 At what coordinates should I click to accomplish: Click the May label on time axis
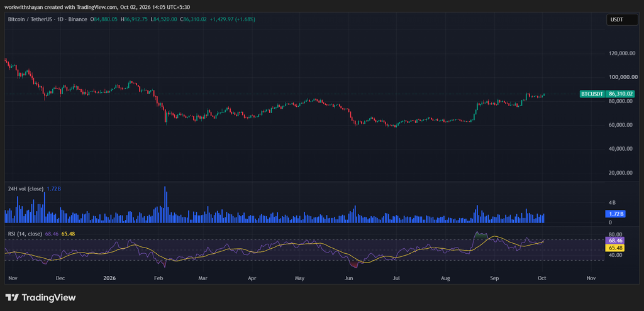click(x=299, y=278)
